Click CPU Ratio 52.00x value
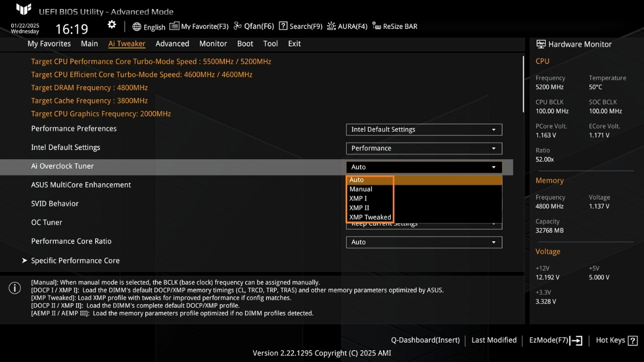The height and width of the screenshot is (362, 644). pos(545,159)
